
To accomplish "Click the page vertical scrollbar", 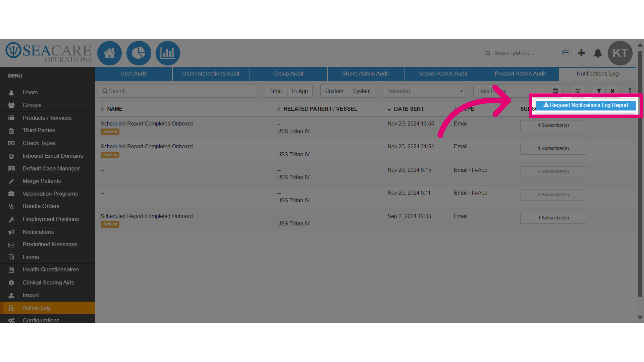I will tap(640, 174).
